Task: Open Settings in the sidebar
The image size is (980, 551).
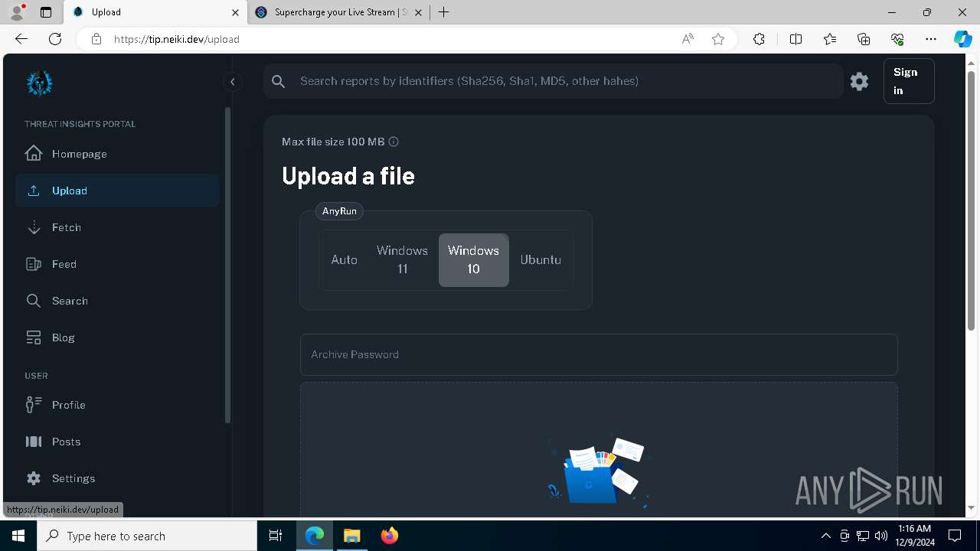Action: click(x=117, y=478)
